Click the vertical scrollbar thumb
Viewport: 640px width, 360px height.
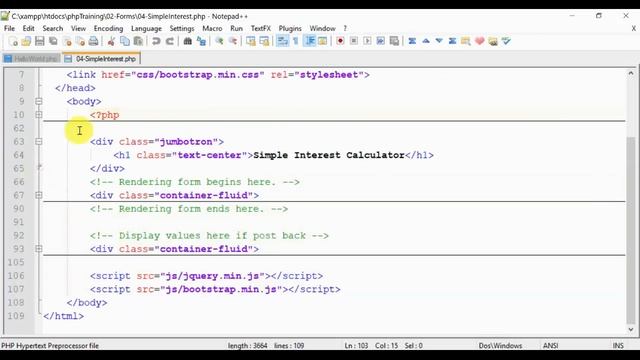click(x=631, y=230)
